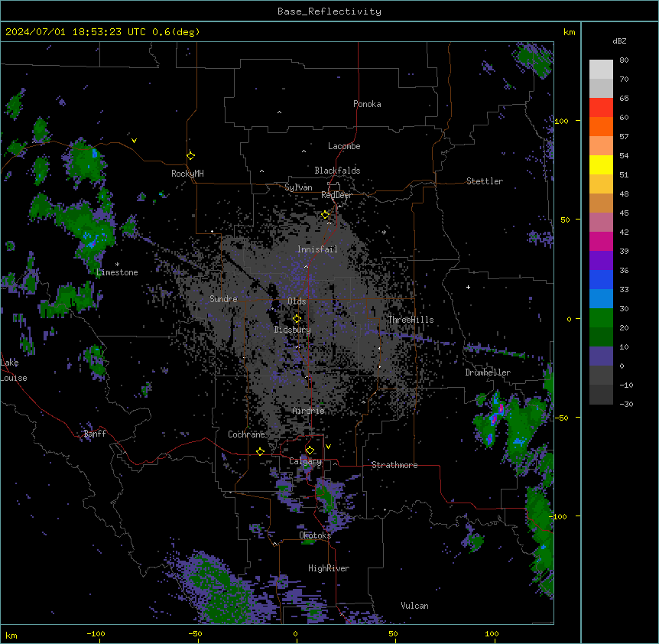Screen dimensions: 659x644
Task: Select the yellow 54 dBZ legend swatch
Action: 601,164
